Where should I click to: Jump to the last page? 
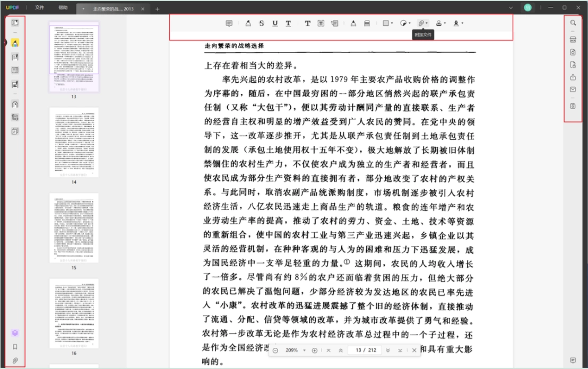click(400, 350)
